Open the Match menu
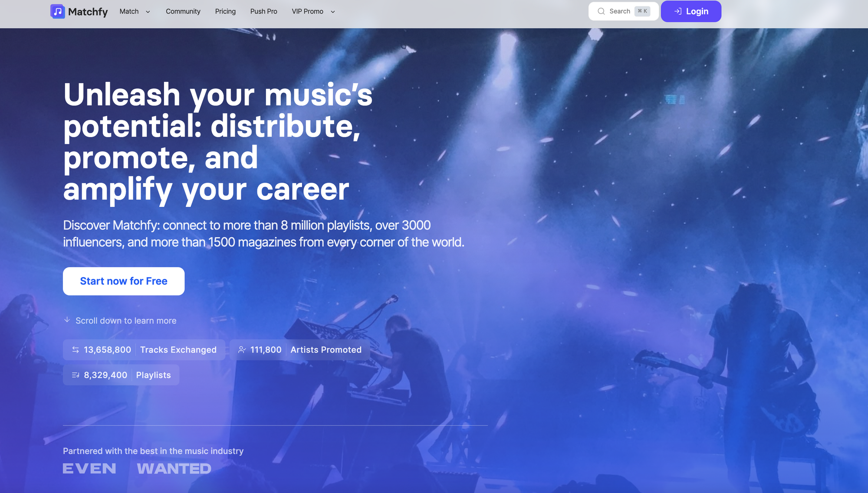This screenshot has width=868, height=493. pyautogui.click(x=129, y=11)
